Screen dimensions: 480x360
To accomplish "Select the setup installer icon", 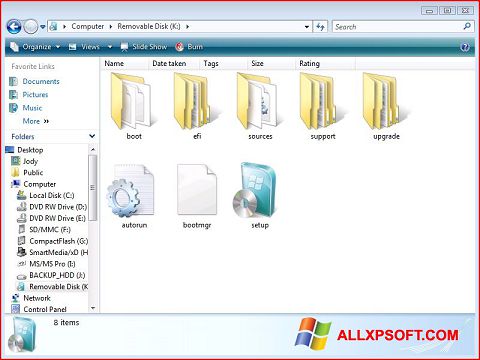I will point(255,190).
